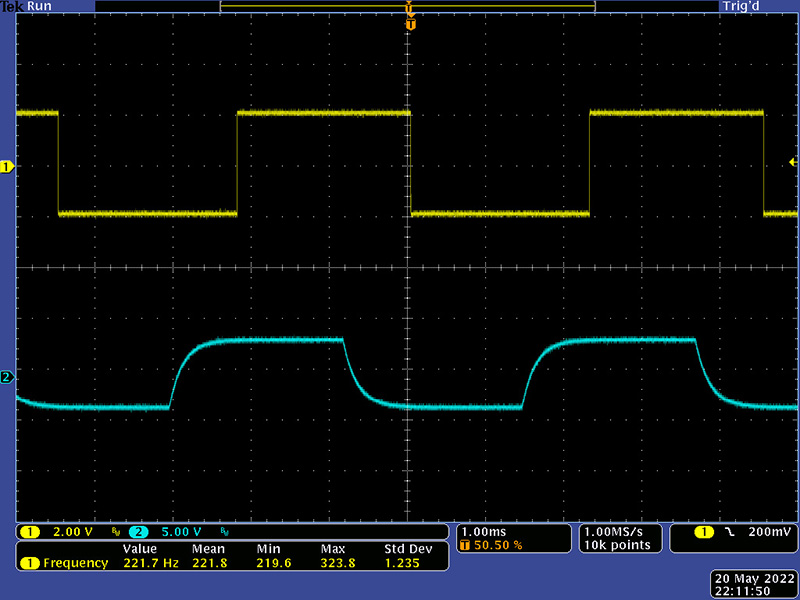800x600 pixels.
Task: Toggle the Run acquisition status indicator
Action: click(39, 6)
